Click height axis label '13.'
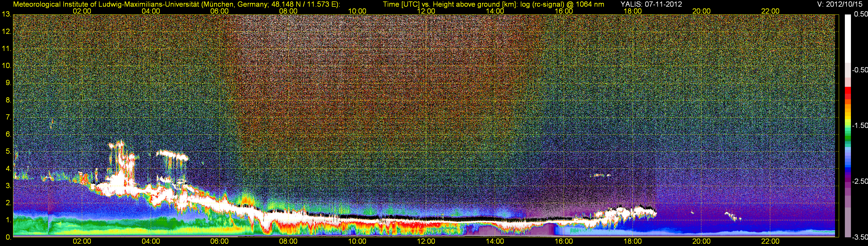868x246 pixels. coord(6,14)
